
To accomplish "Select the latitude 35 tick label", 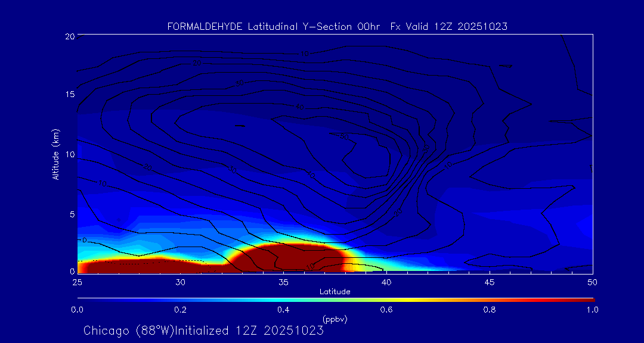I will pyautogui.click(x=283, y=282).
